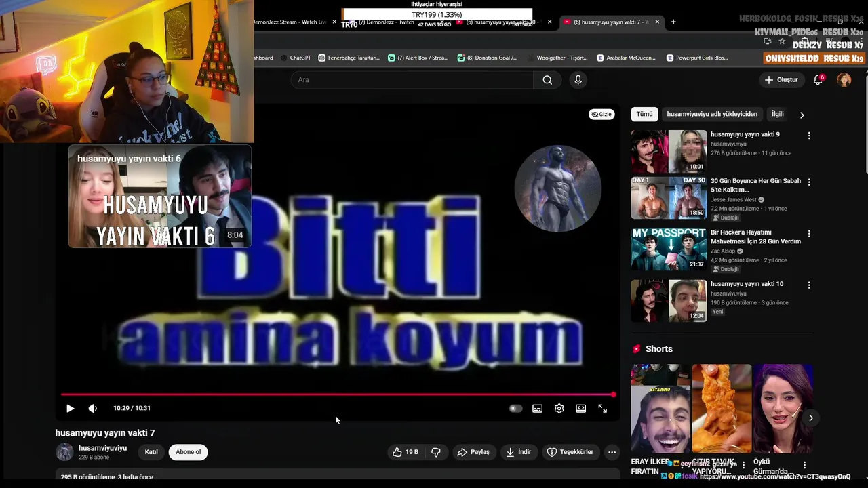Viewport: 868px width, 488px height.
Task: Open the Donation Goal bookmark
Action: point(488,58)
